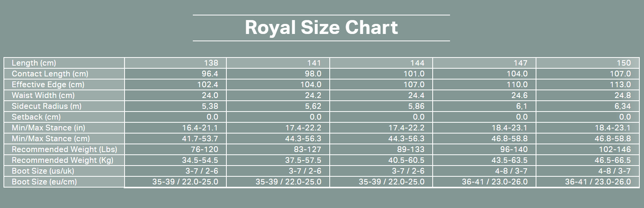644x208 pixels.
Task: Select the Recommended Weight (Lbs) label
Action: click(x=64, y=149)
